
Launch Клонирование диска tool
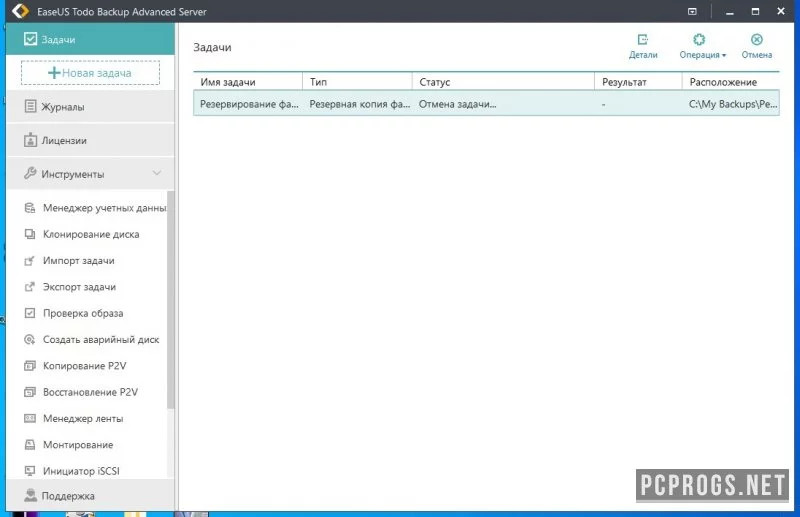tap(91, 234)
